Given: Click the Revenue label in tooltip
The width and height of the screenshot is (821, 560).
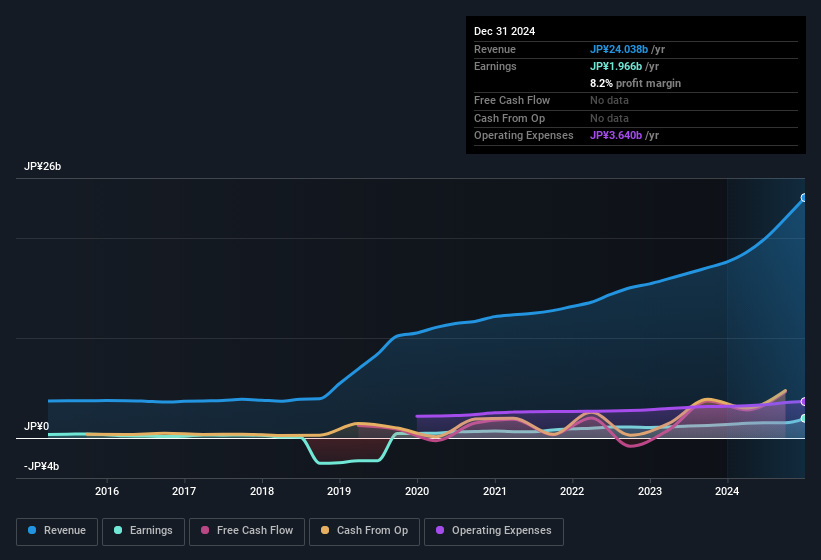Looking at the screenshot, I should coord(495,49).
